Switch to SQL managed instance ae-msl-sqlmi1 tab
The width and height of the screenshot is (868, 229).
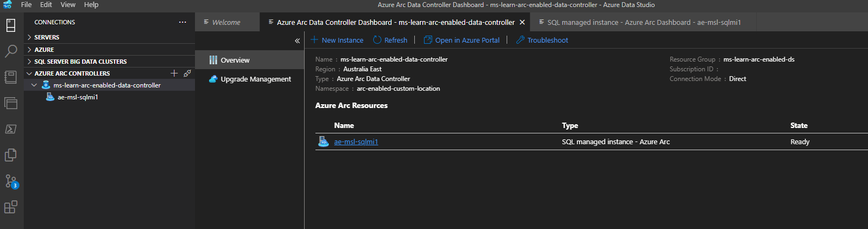(644, 22)
